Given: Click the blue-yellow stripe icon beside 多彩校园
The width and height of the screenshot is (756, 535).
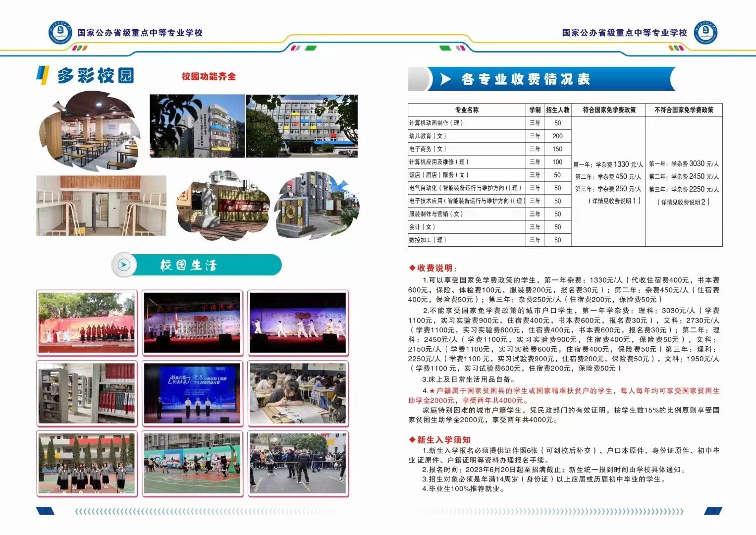Looking at the screenshot, I should pos(43,75).
